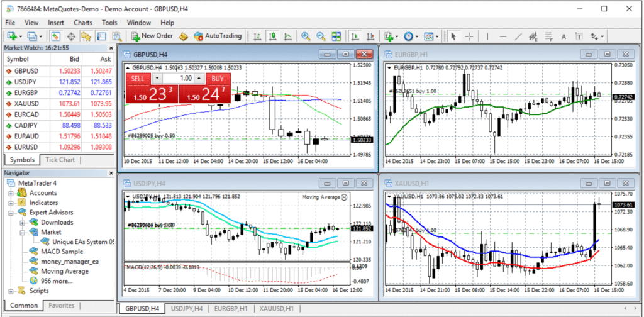
Task: Open the Charts menu
Action: [82, 23]
